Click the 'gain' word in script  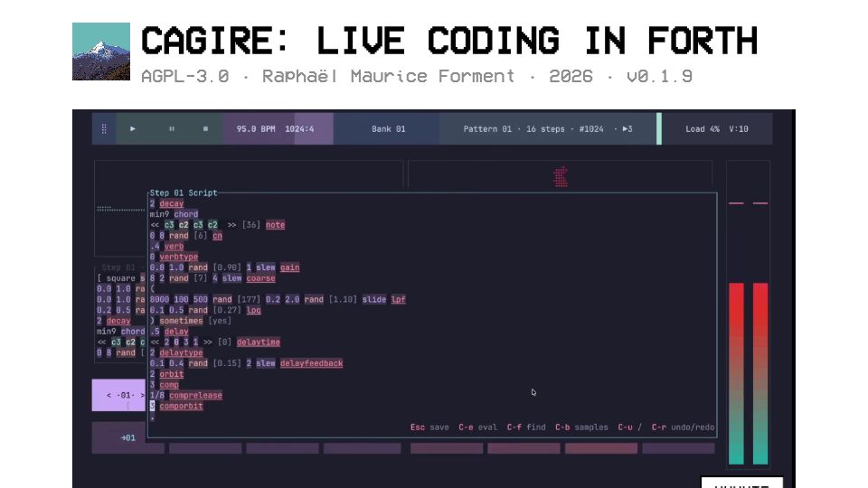(x=289, y=267)
